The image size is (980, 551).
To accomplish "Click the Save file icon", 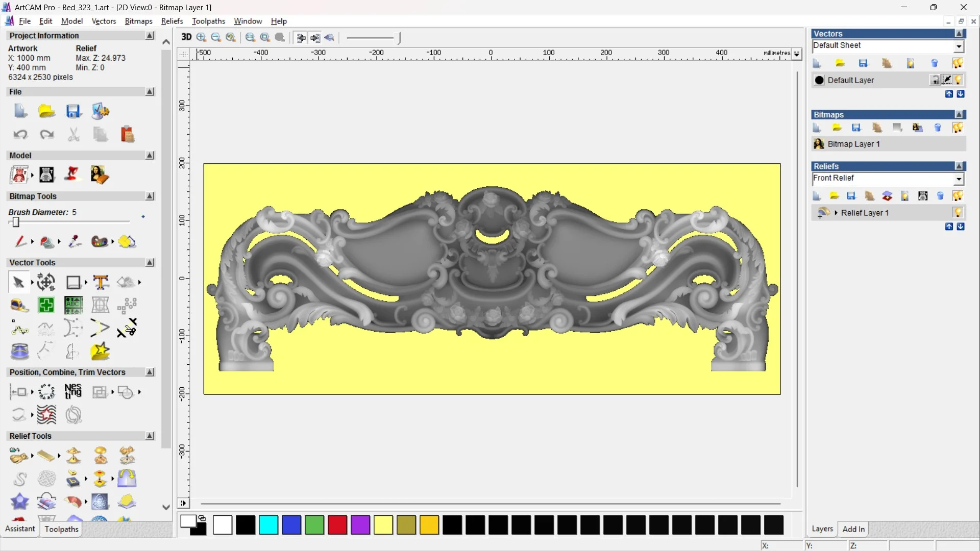I will coord(73,111).
